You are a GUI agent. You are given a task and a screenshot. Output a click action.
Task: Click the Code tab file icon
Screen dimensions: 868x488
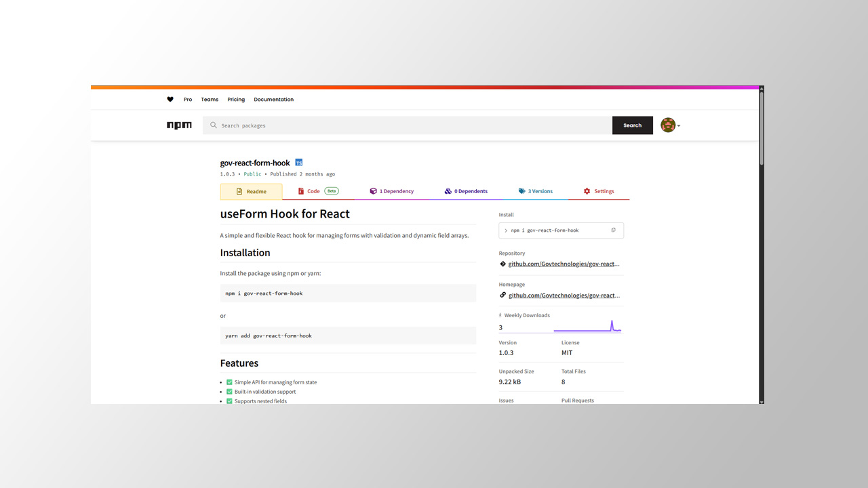301,192
